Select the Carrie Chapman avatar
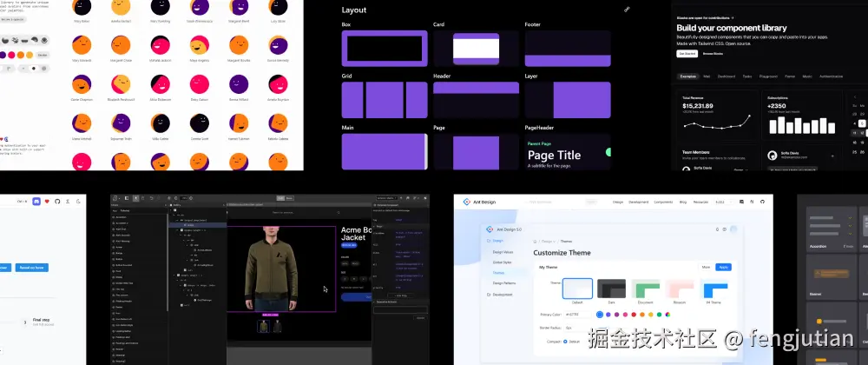 tap(82, 84)
